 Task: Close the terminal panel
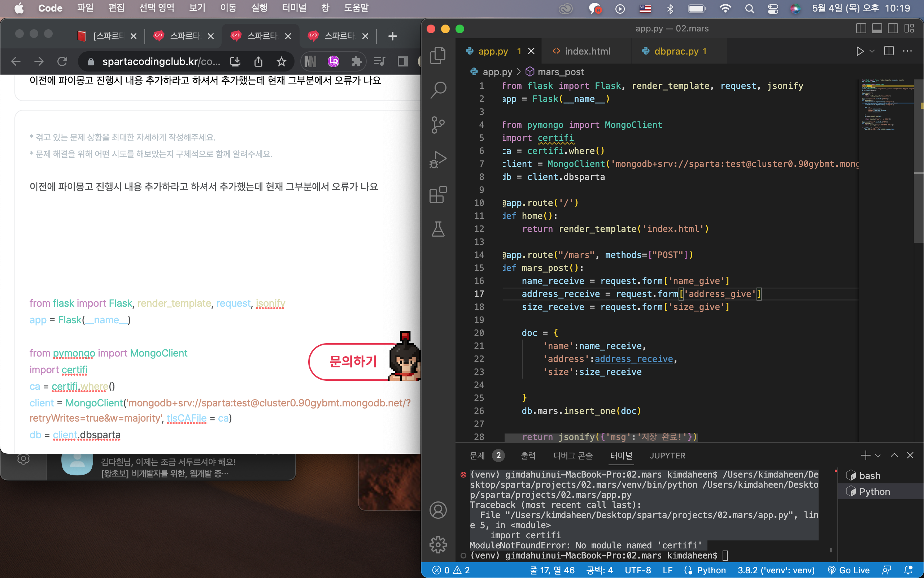click(x=910, y=455)
